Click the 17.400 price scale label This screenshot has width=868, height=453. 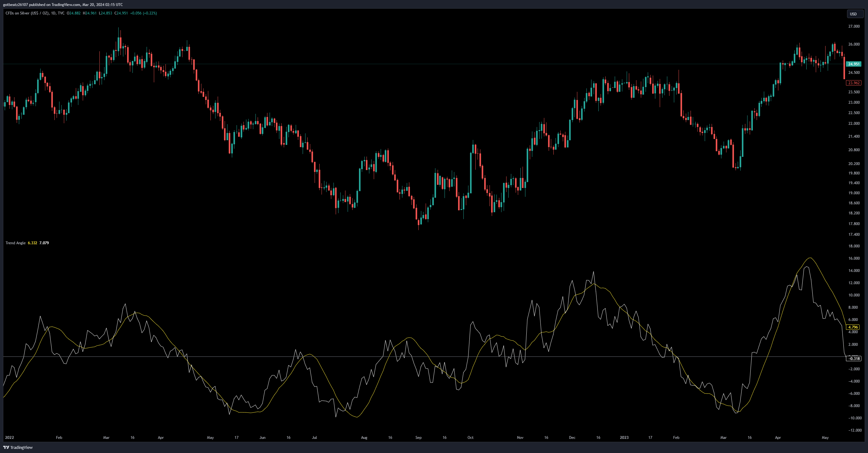[854, 235]
